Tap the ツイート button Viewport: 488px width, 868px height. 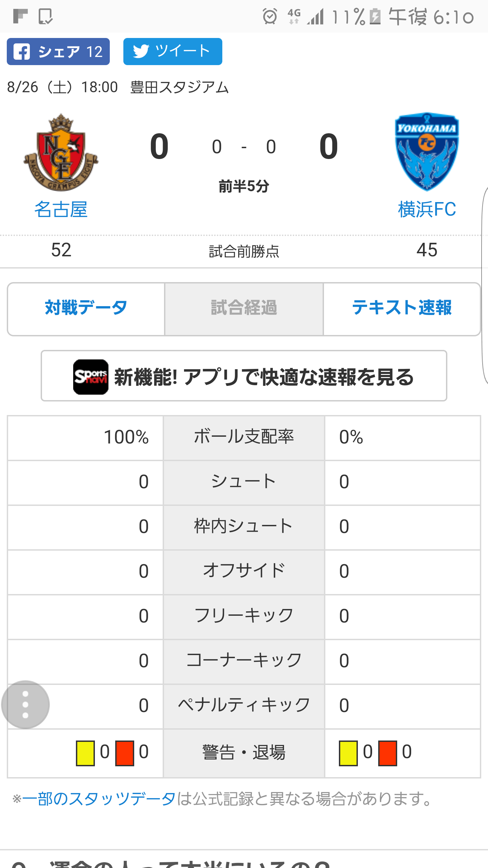point(173,52)
